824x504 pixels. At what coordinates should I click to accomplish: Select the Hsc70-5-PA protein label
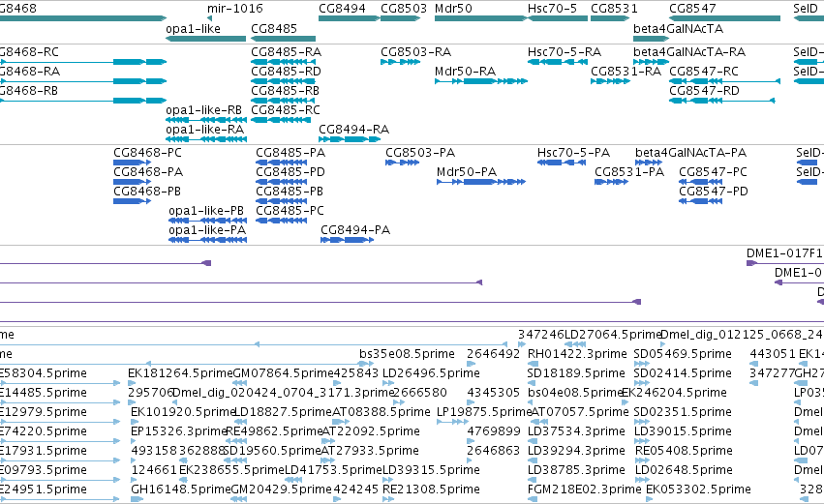(573, 153)
